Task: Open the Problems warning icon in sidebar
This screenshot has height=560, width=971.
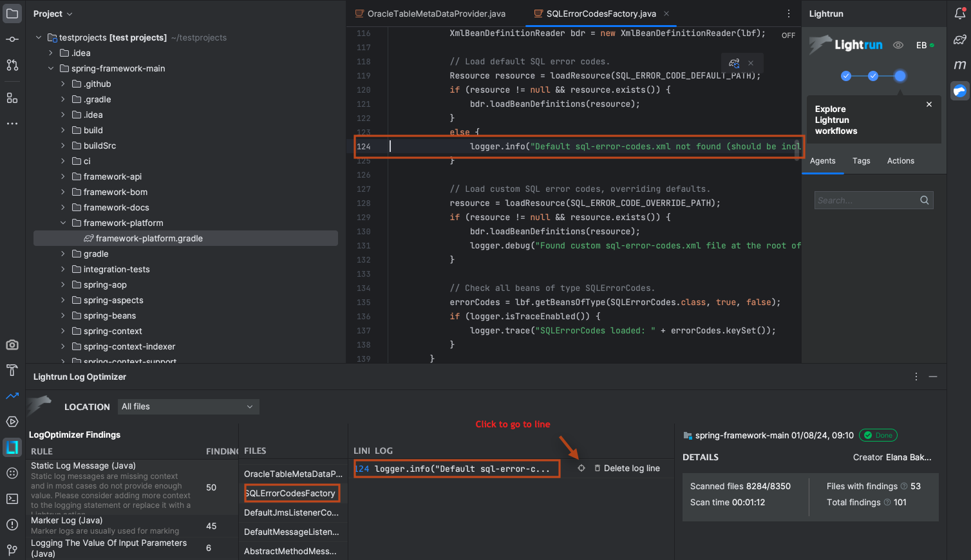Action: (12, 525)
